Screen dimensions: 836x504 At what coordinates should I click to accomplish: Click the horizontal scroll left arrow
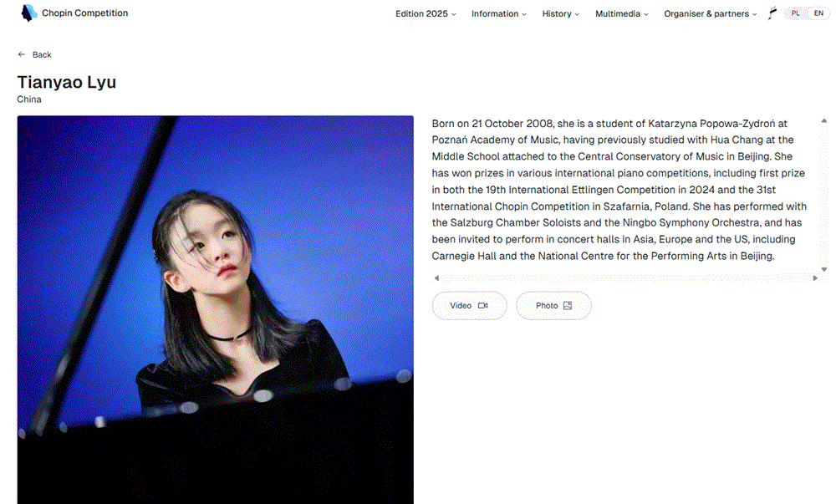click(436, 278)
